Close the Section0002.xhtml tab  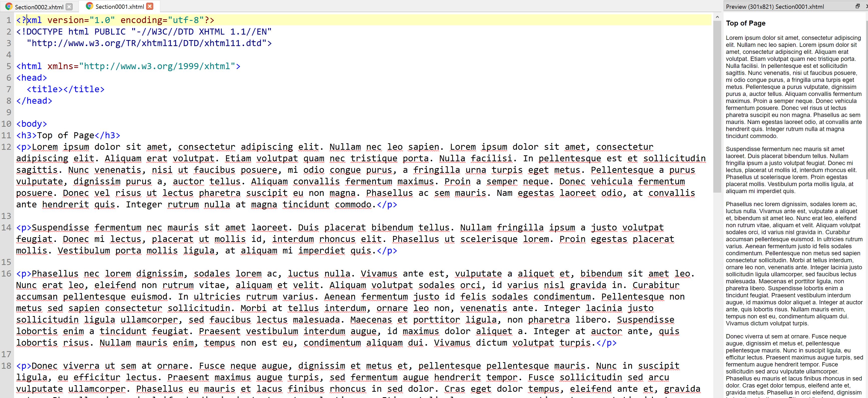[x=69, y=7]
